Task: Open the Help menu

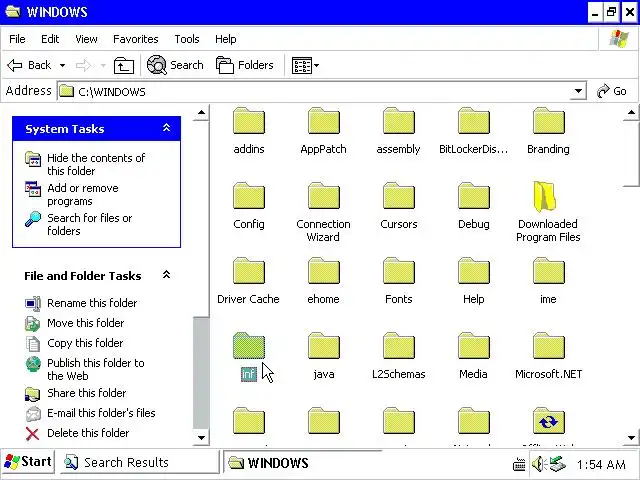Action: tap(226, 39)
